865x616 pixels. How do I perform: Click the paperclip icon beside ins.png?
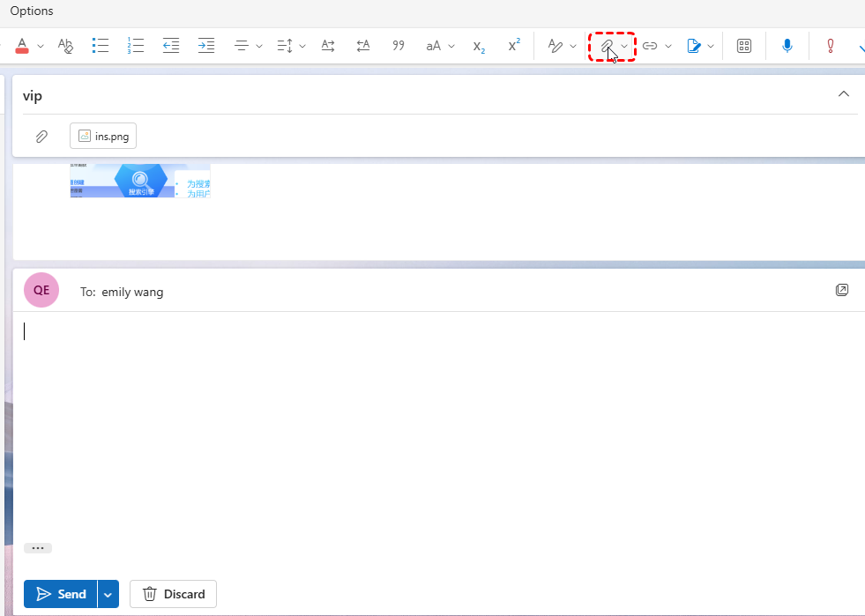tap(41, 137)
